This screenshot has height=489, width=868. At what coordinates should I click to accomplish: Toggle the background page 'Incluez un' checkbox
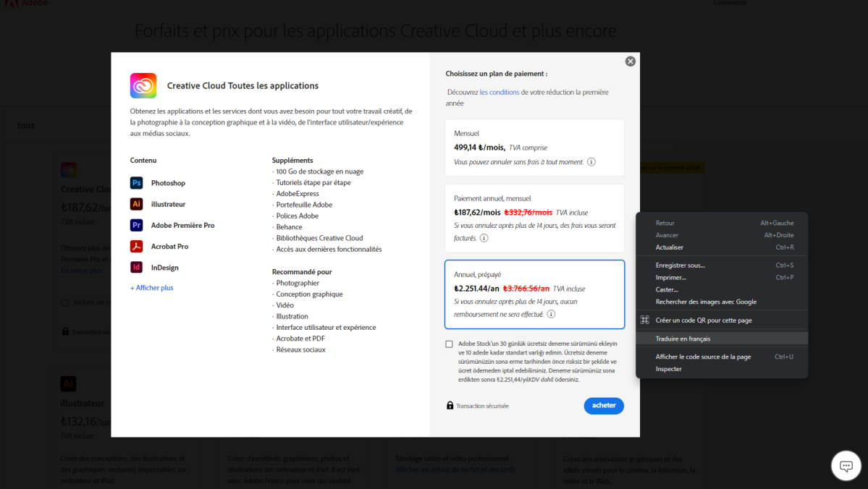click(64, 302)
